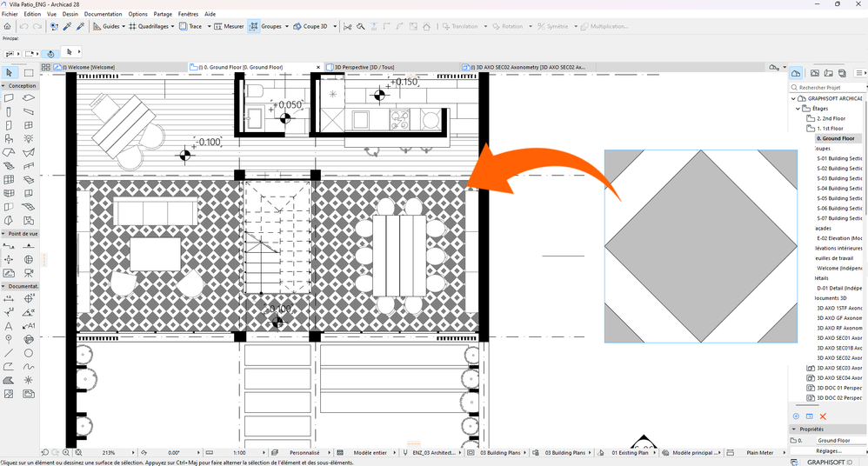This screenshot has height=466, width=868.
Task: Select the Circle tool icon
Action: click(29, 353)
